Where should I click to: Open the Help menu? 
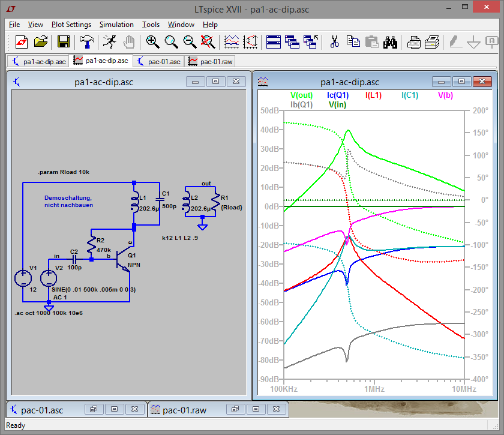coord(210,25)
